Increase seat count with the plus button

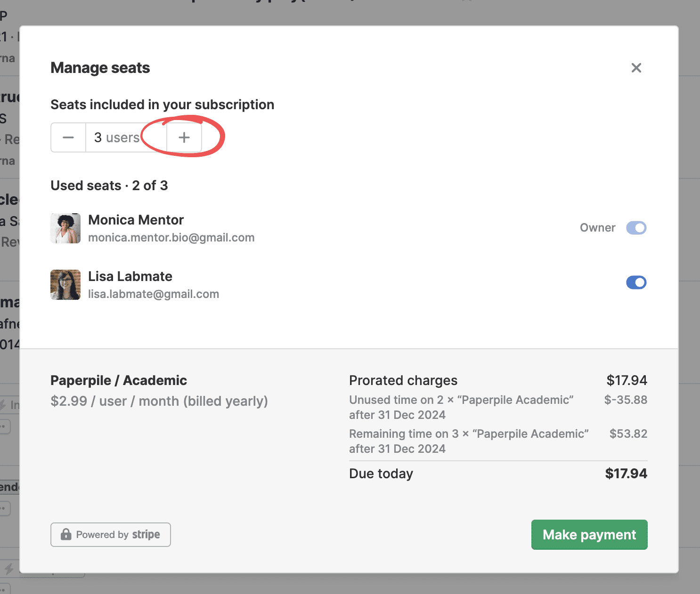pyautogui.click(x=184, y=137)
